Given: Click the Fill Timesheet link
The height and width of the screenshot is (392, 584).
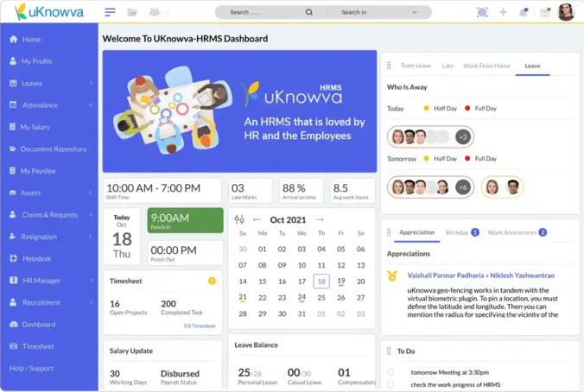Looking at the screenshot, I should coord(200,326).
